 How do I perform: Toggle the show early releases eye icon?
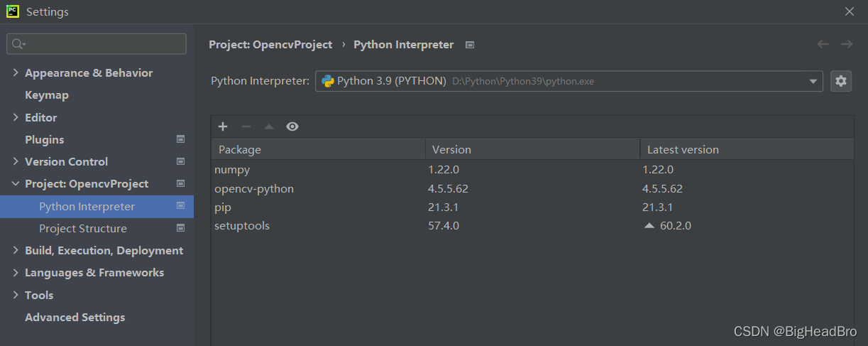pos(292,126)
